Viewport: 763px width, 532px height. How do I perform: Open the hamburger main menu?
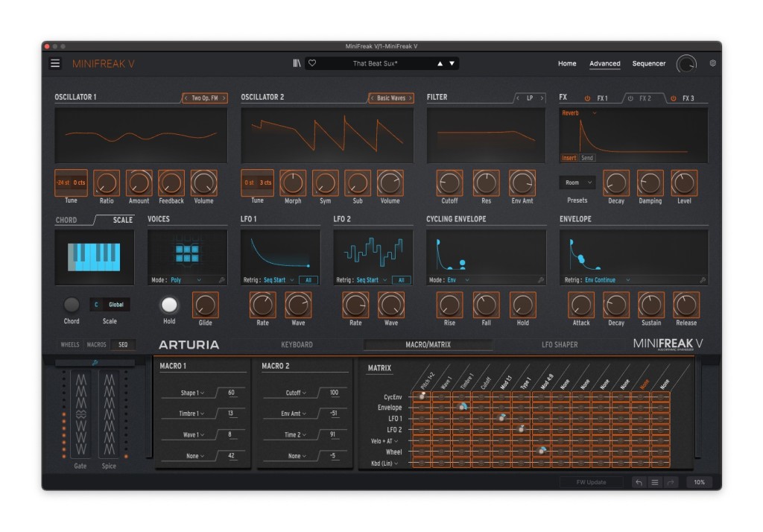(55, 63)
